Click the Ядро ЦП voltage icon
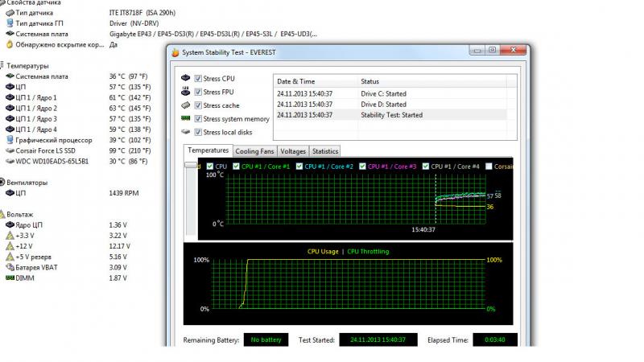 coord(10,225)
